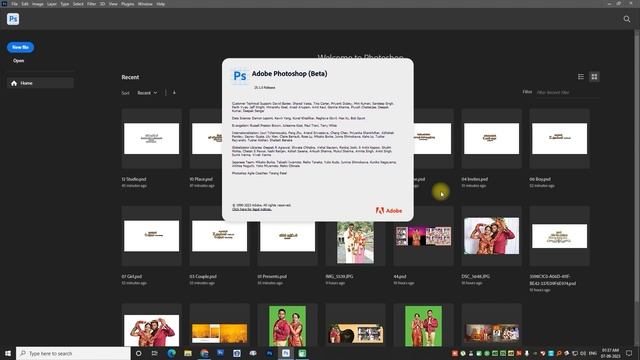Click the IMG_5539.JPG file name
This screenshot has width=640, height=360.
point(340,276)
